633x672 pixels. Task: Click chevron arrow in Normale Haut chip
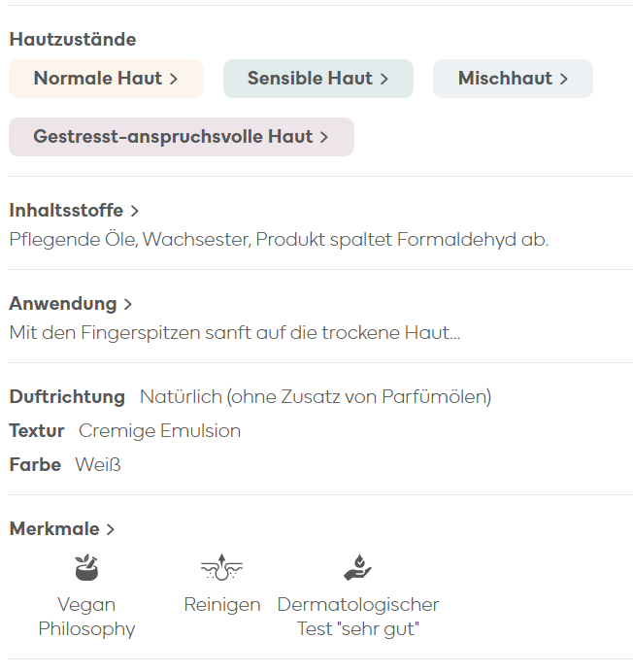pos(173,79)
